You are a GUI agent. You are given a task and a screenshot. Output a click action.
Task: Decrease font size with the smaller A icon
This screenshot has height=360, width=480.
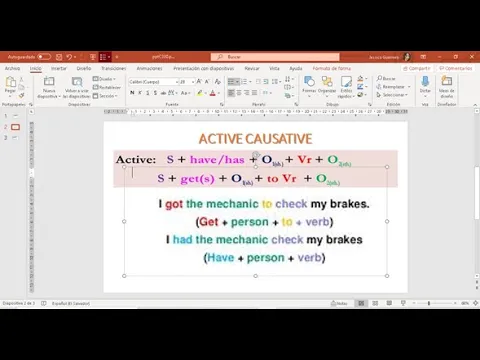click(207, 81)
